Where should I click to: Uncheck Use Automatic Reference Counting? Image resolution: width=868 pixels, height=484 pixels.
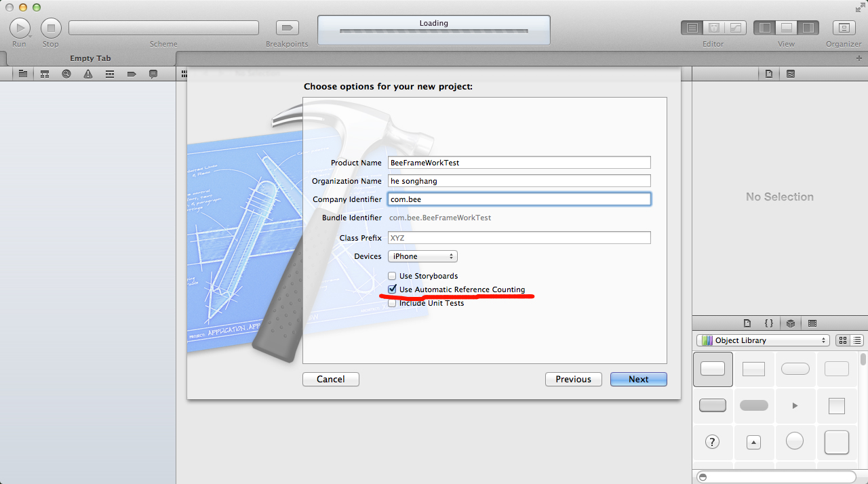pyautogui.click(x=392, y=289)
